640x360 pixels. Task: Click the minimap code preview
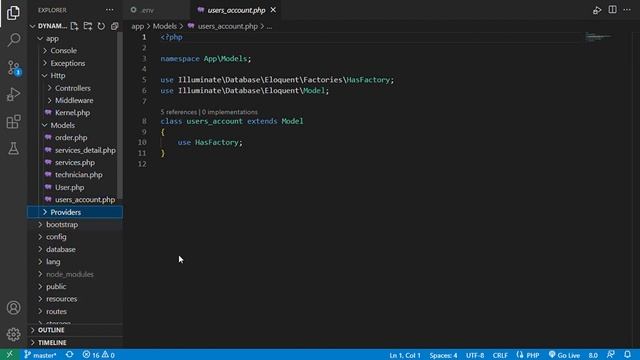tap(598, 37)
